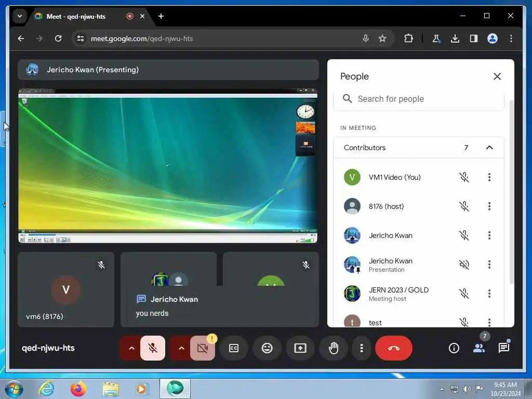Collapse the Contributors list
This screenshot has width=532, height=399.
coord(489,148)
